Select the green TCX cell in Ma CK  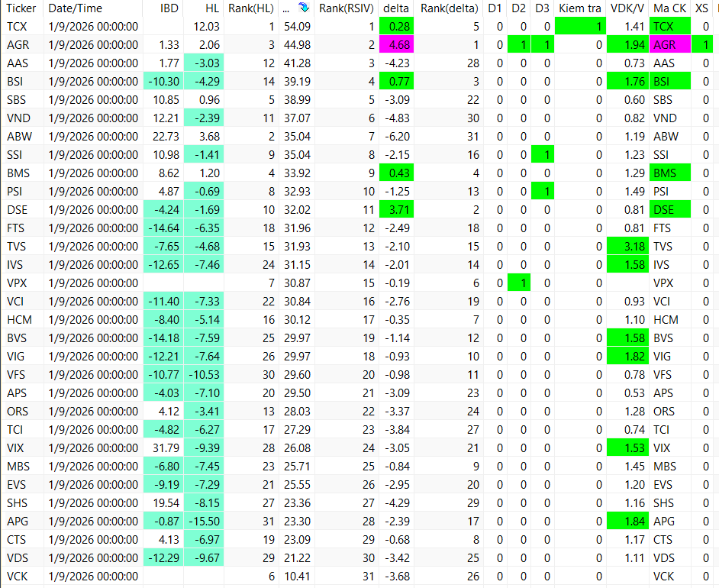pyautogui.click(x=670, y=27)
